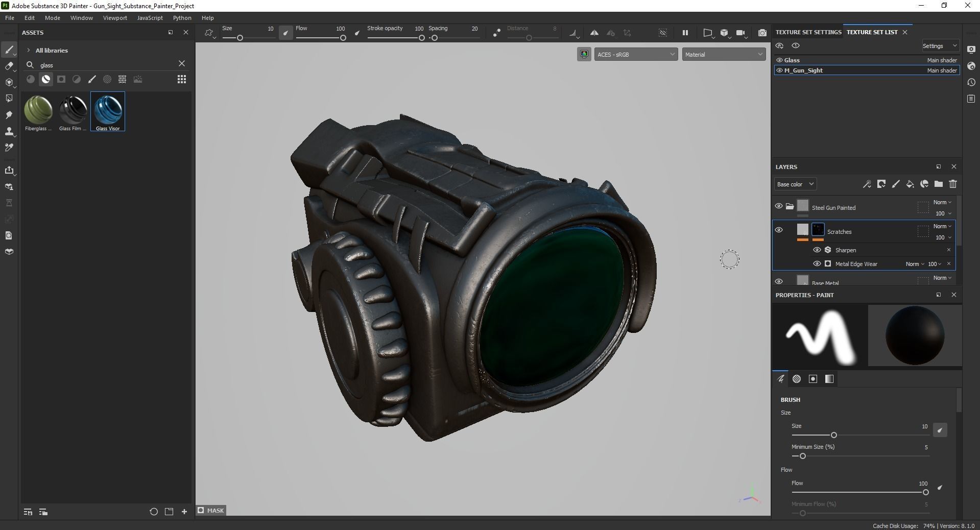Pause the engine rendering
The width and height of the screenshot is (980, 530).
(685, 33)
